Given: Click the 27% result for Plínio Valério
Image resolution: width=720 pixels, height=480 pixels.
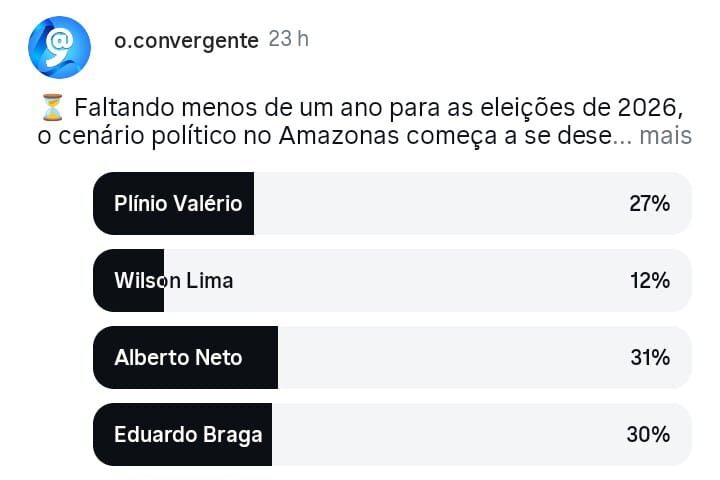Looking at the screenshot, I should 649,204.
